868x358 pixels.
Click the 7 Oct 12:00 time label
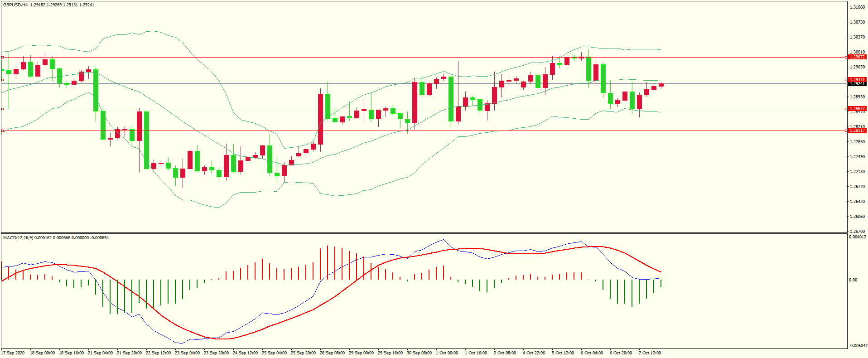(650, 353)
